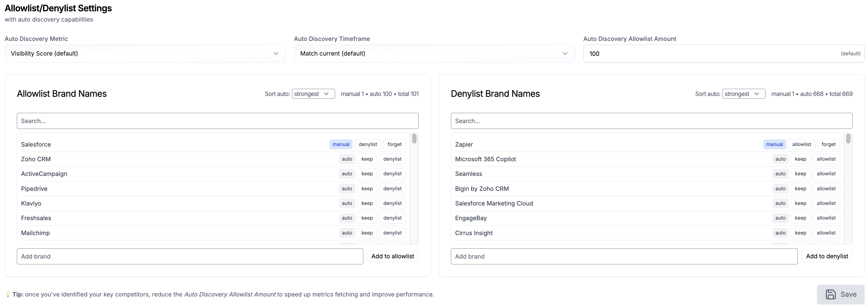Select the Pipedrive brand name
Viewport: 868px width, 307px height.
coord(34,189)
